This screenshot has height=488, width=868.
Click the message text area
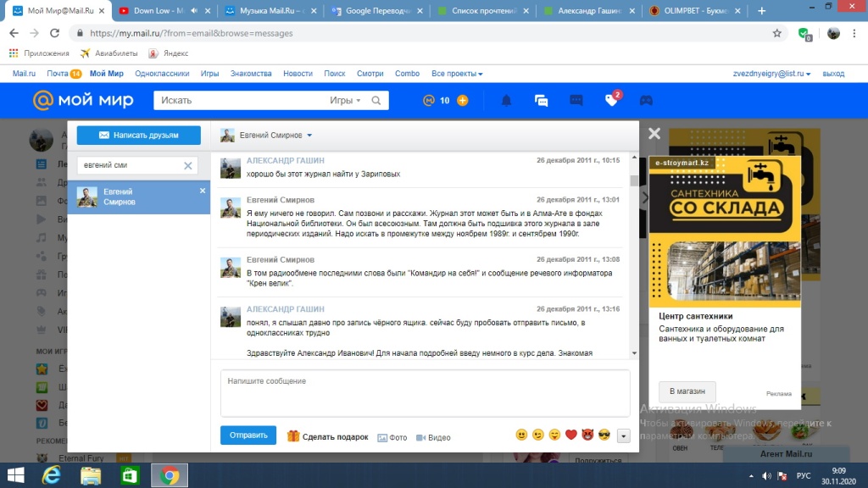click(x=426, y=393)
